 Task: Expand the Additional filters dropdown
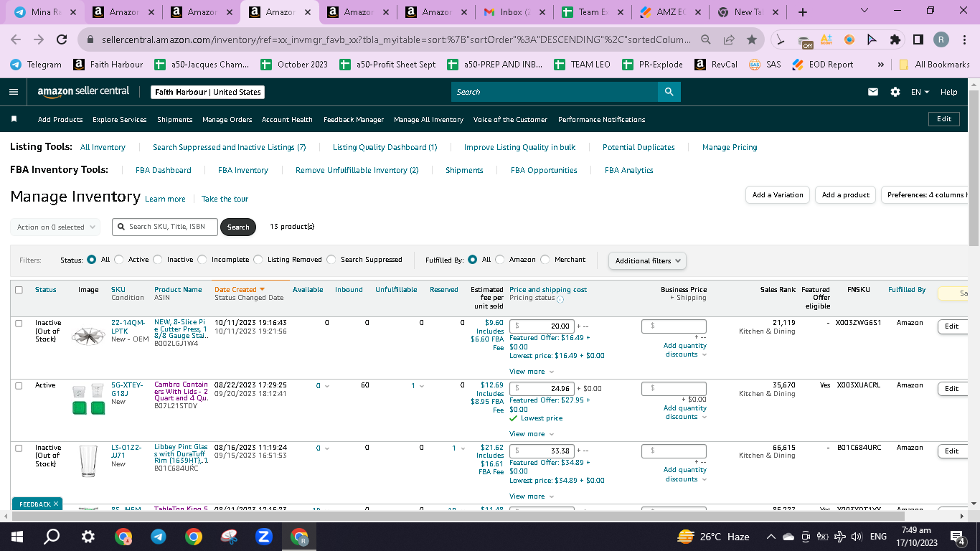647,260
